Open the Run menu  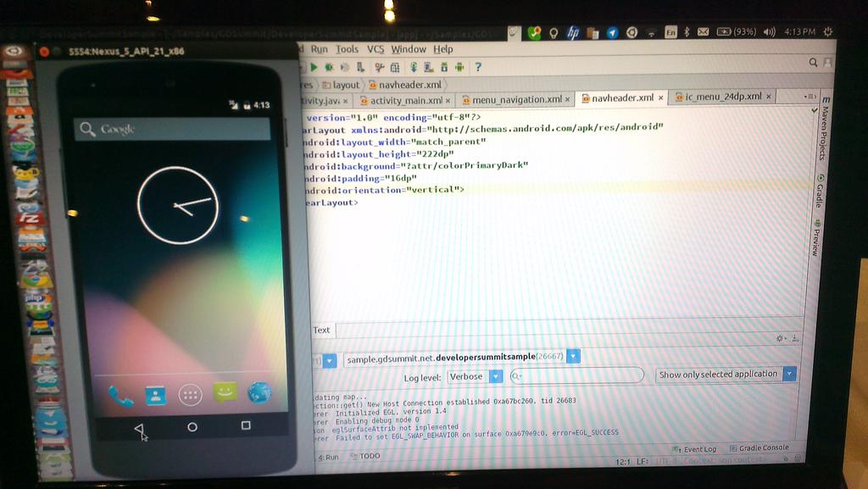tap(319, 49)
